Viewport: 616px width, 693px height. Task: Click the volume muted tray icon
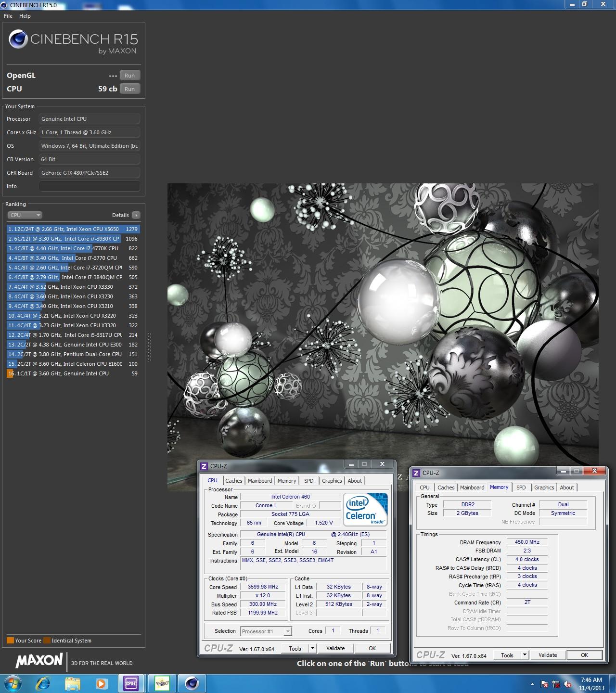pos(568,684)
